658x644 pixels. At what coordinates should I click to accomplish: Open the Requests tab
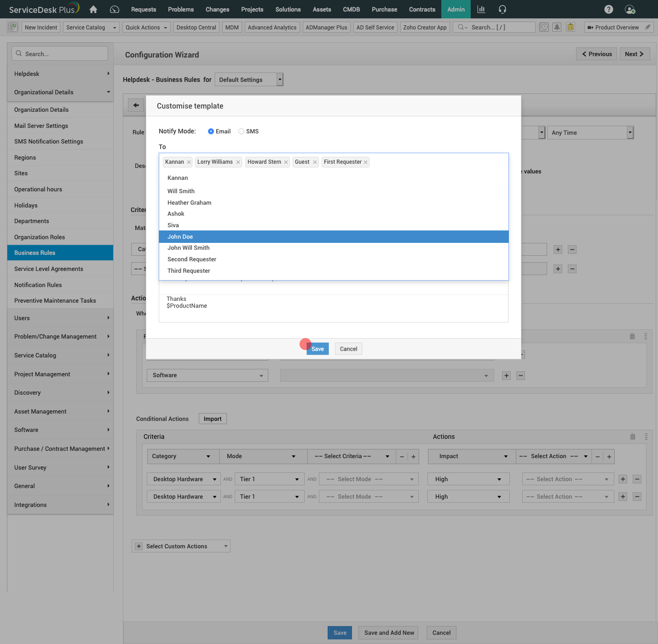pos(144,9)
